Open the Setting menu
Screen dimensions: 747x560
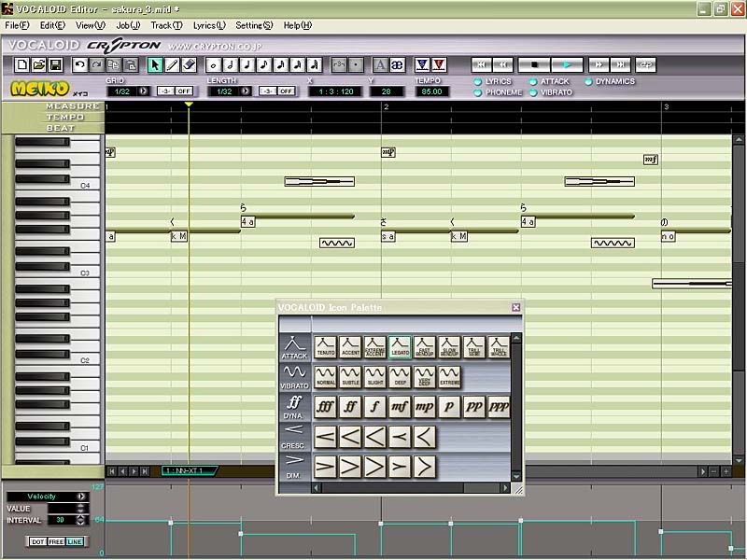[254, 25]
